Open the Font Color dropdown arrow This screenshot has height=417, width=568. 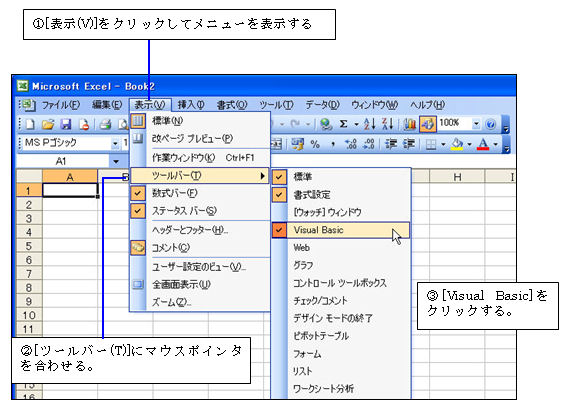496,145
